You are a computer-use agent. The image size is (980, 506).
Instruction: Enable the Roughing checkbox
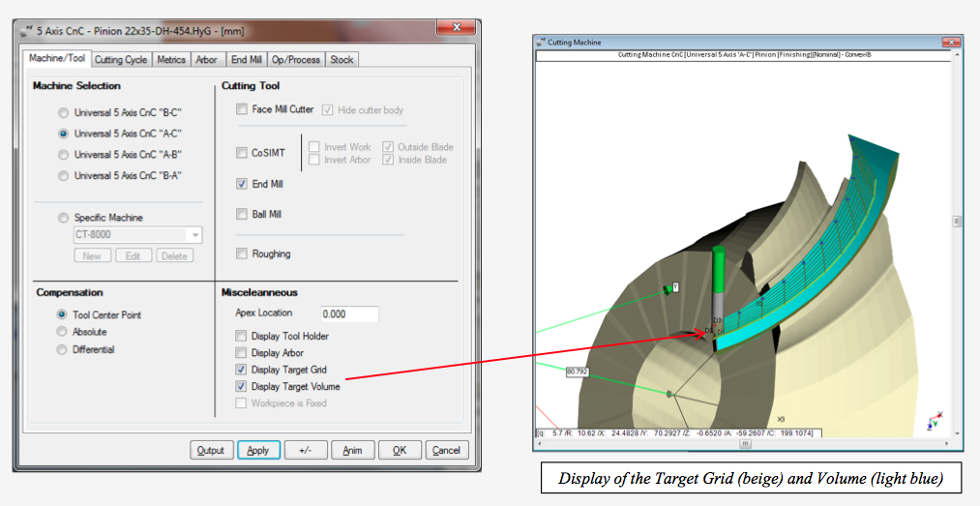(x=242, y=253)
